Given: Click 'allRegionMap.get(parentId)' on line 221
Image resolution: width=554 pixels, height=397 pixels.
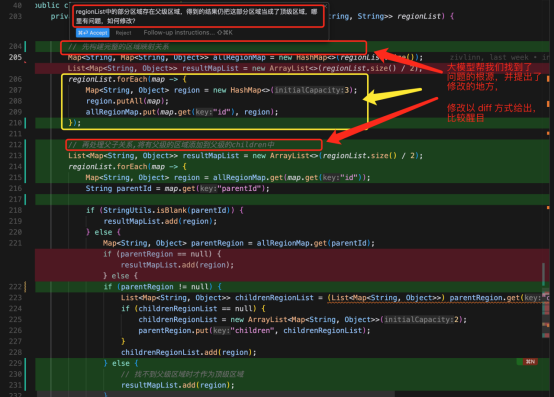Looking at the screenshot, I should pyautogui.click(x=313, y=243).
